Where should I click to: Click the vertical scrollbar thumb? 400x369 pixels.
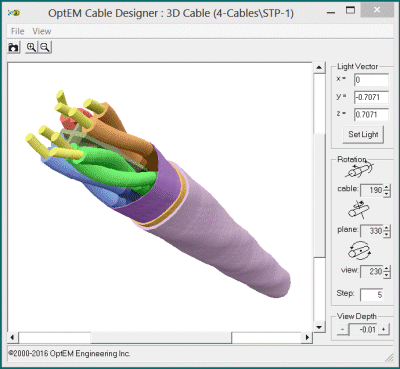(x=319, y=195)
